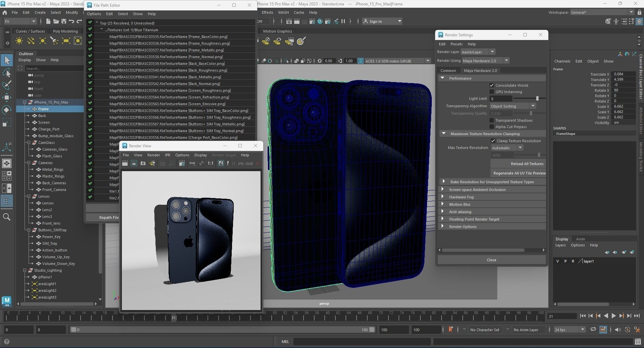Click the first sun-shaped shelf icon
Viewport: 644px width, 348px height.
pyautogui.click(x=19, y=41)
